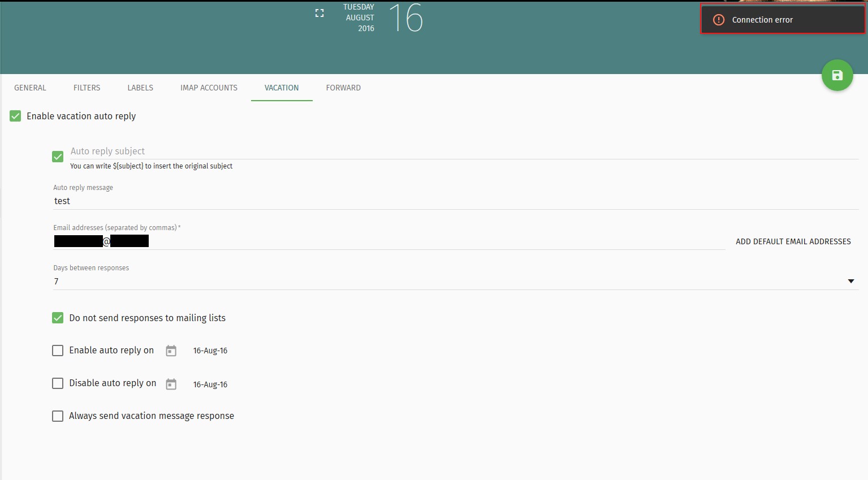Open calendar picker for Disable auto reply on
The width and height of the screenshot is (868, 480).
pos(171,384)
